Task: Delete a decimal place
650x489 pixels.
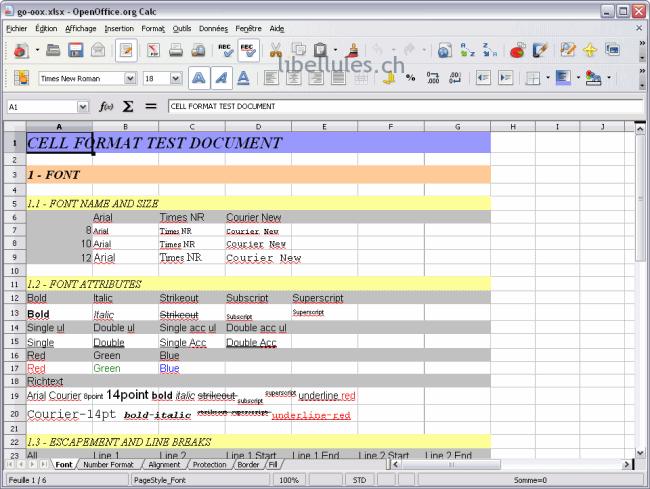Action: click(455, 78)
